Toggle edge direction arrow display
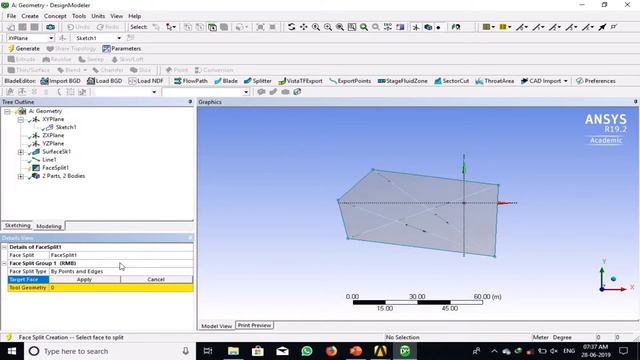 click(602, 27)
